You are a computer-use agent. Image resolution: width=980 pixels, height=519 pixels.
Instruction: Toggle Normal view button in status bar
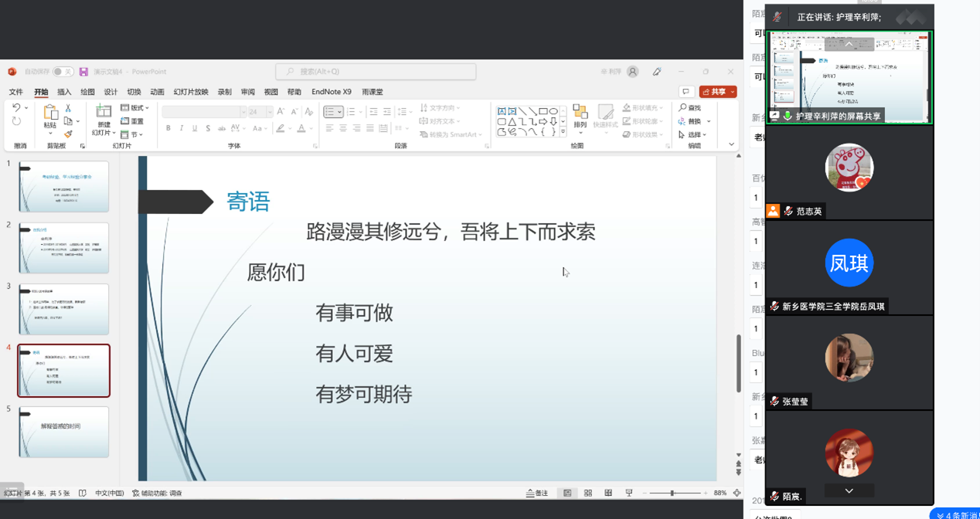pyautogui.click(x=567, y=493)
